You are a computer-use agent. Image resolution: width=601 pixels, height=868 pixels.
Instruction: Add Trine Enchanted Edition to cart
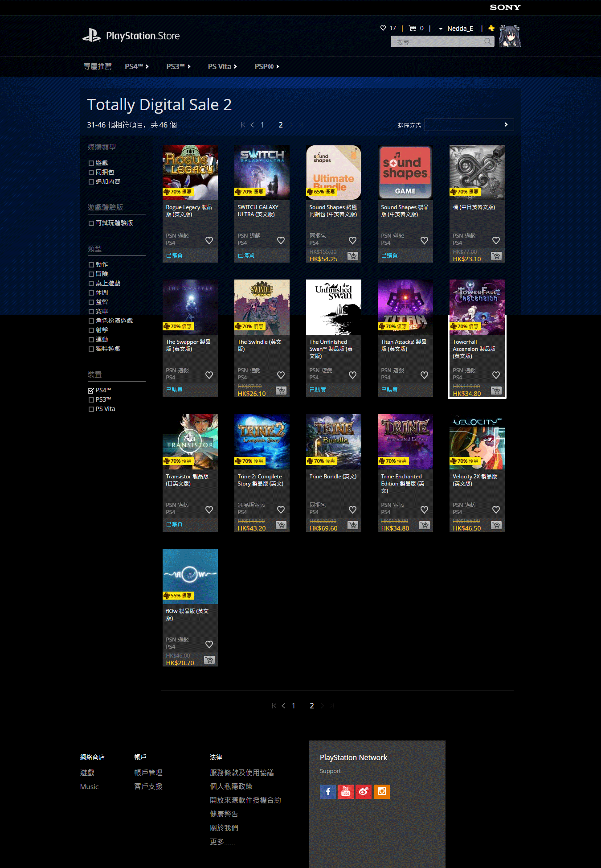(x=424, y=525)
